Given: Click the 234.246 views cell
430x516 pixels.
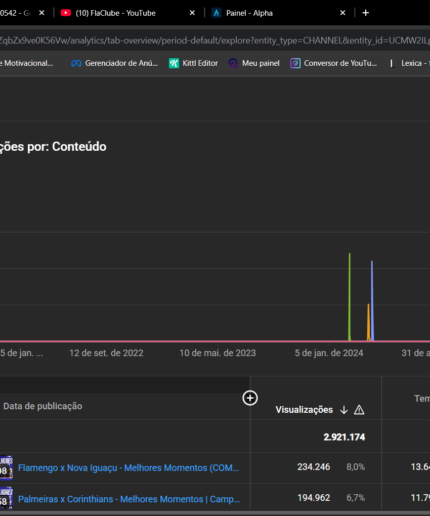Looking at the screenshot, I should pos(314,467).
